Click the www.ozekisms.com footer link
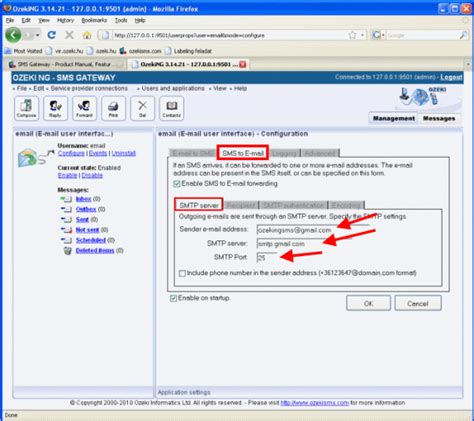This screenshot has width=474, height=421. [x=315, y=403]
